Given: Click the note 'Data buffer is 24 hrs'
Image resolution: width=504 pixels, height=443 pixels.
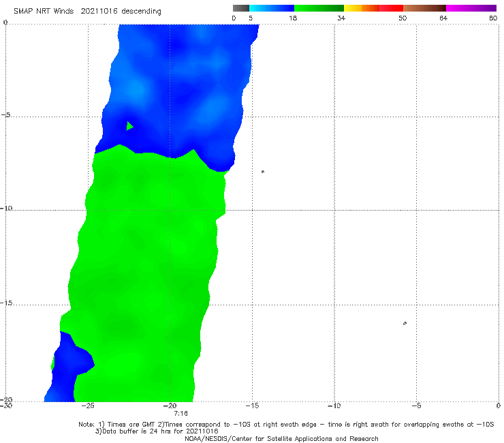Looking at the screenshot, I should pyautogui.click(x=137, y=431).
